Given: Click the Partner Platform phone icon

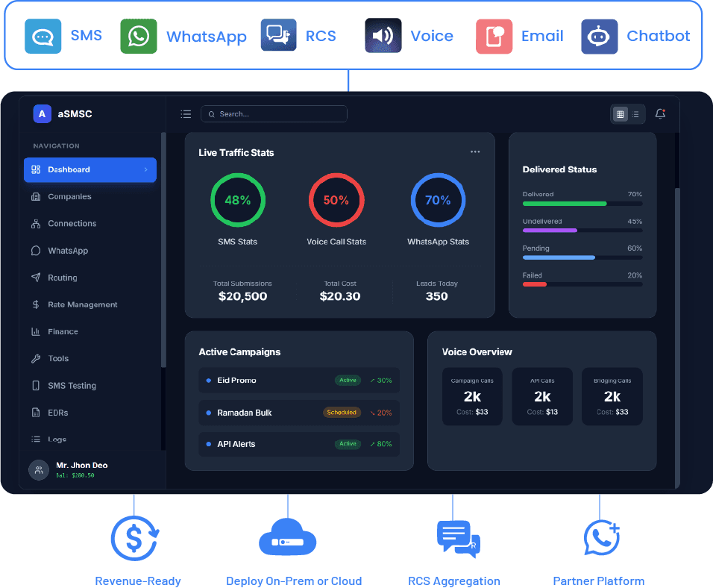Looking at the screenshot, I should pyautogui.click(x=602, y=539).
